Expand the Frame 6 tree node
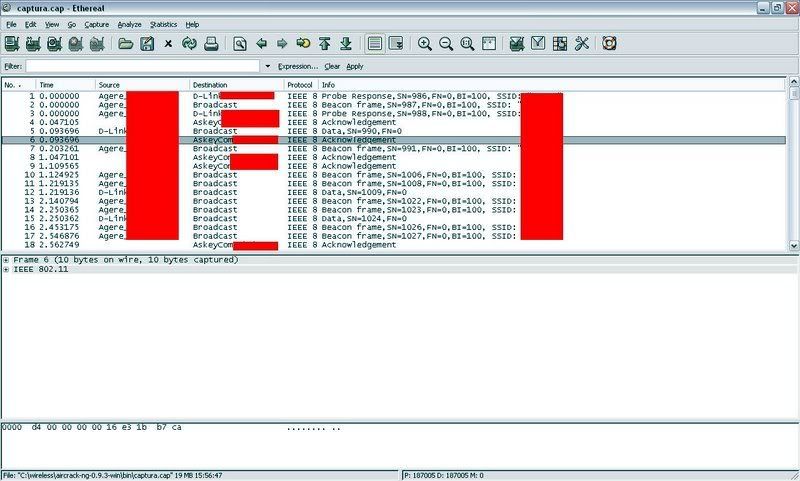 [6, 260]
